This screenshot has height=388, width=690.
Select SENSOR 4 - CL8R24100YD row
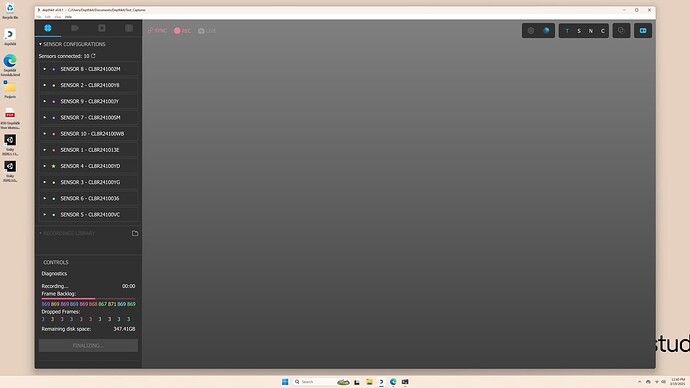pyautogui.click(x=88, y=166)
